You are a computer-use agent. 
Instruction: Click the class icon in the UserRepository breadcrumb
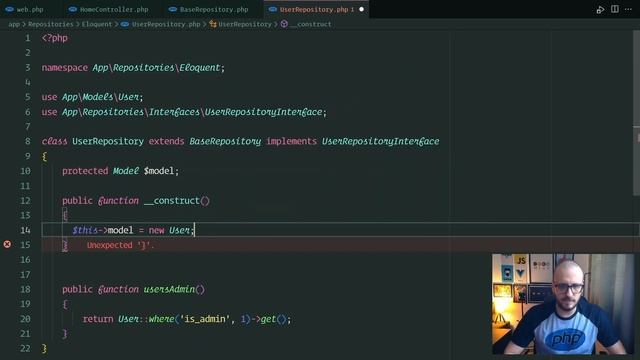tap(213, 24)
